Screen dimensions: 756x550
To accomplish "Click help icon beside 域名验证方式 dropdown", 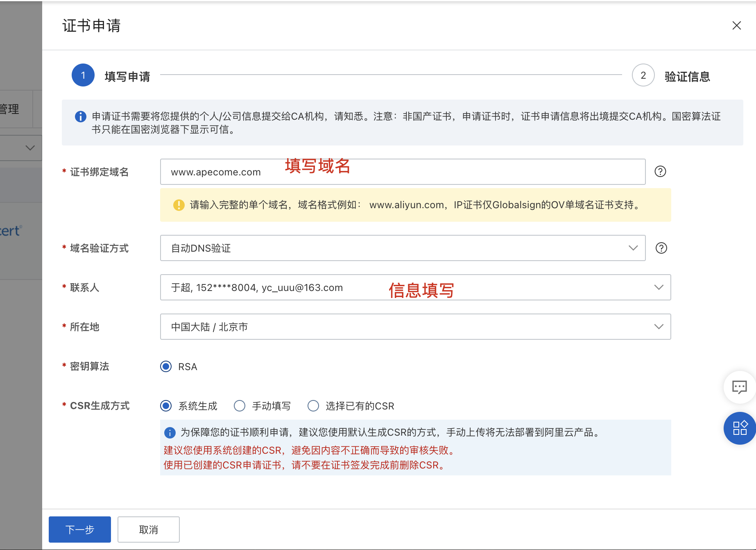I will click(x=661, y=248).
